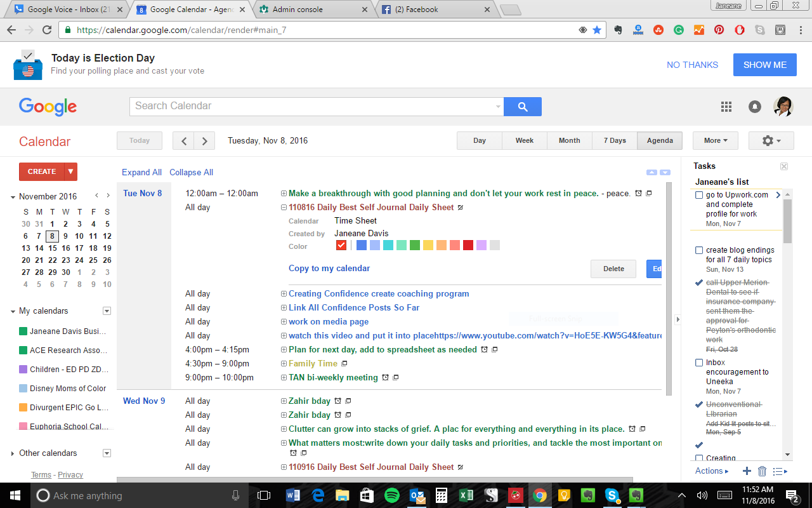Open the More dropdown menu
This screenshot has height=508, width=812.
(x=716, y=141)
